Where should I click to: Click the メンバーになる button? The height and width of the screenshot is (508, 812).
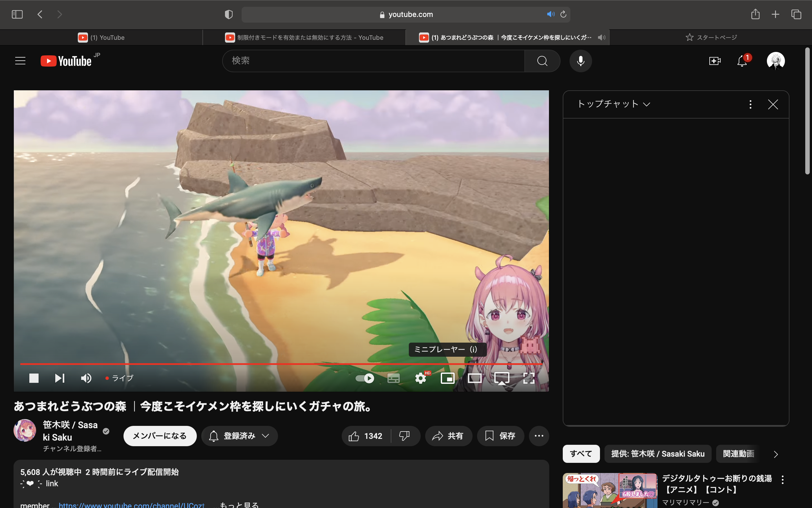pyautogui.click(x=160, y=436)
